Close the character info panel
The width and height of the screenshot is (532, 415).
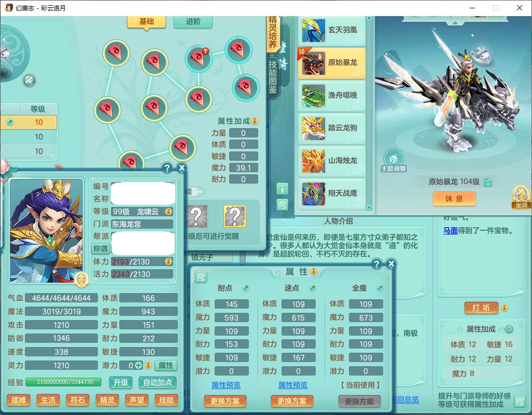181,168
